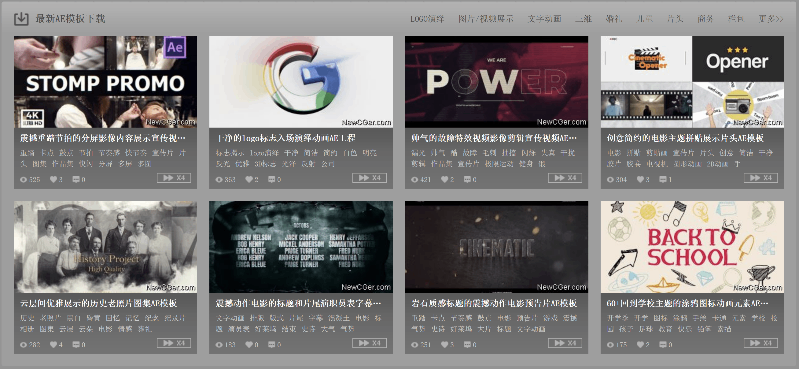Screen dimensions: 800x369
Task: Open the 最新AE模板下载 heading link
Action: click(x=70, y=19)
